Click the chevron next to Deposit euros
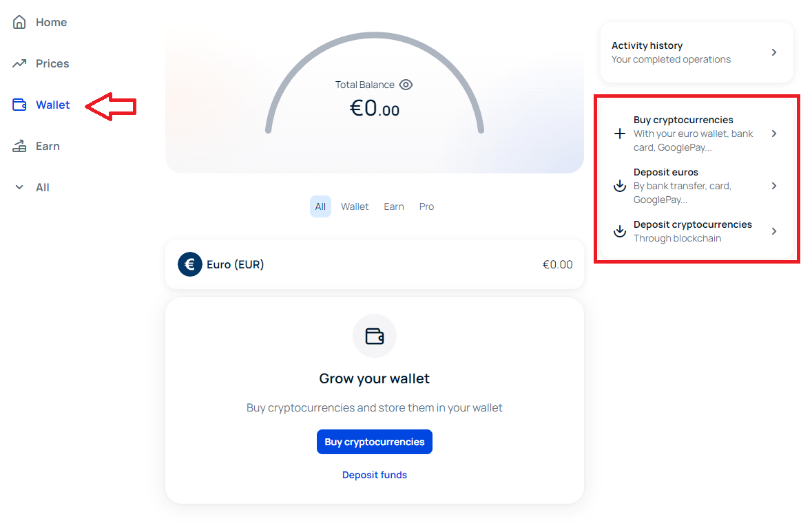Image resolution: width=812 pixels, height=523 pixels. point(774,186)
